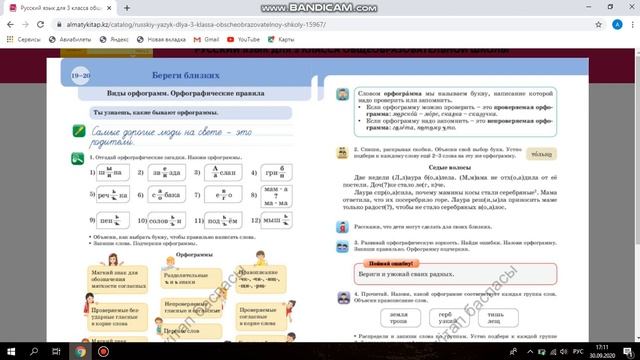640x360 pixels.
Task: Open a new browser tab
Action: (127, 8)
